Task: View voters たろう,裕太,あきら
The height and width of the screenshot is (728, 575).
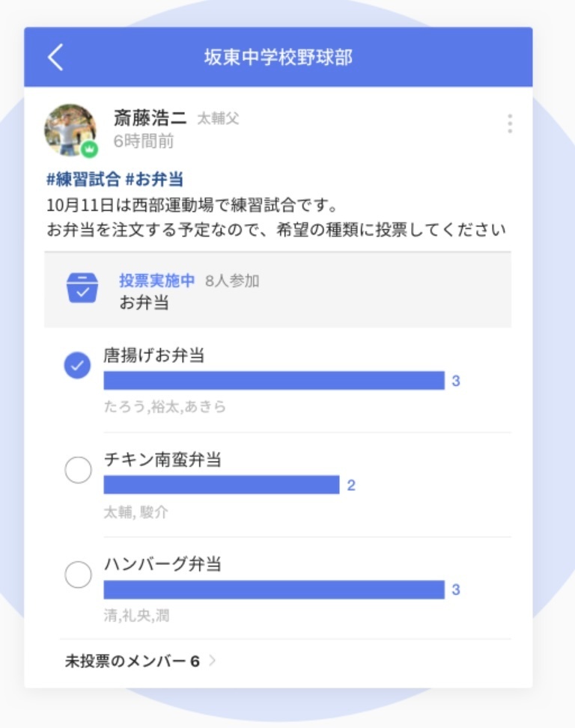Action: (165, 407)
